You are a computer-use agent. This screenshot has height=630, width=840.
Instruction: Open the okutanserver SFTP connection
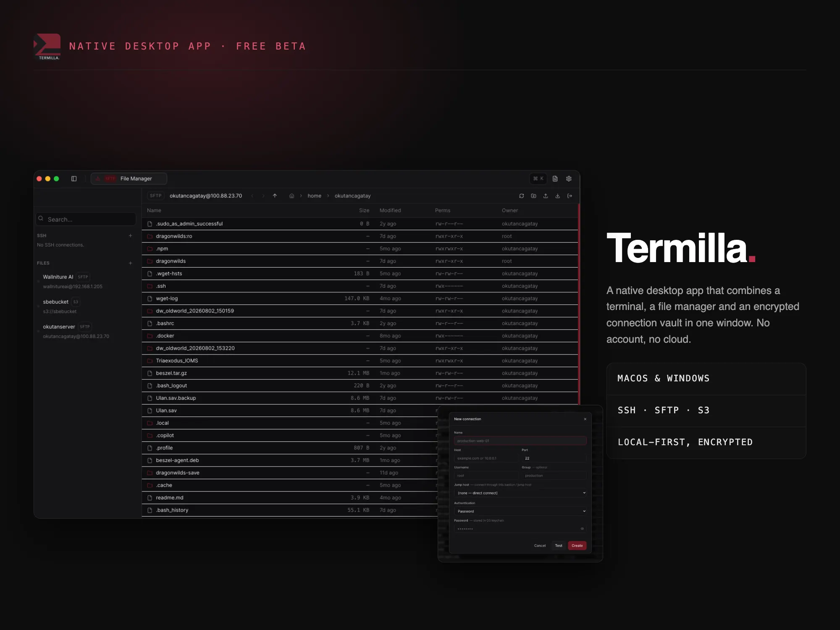[86, 331]
